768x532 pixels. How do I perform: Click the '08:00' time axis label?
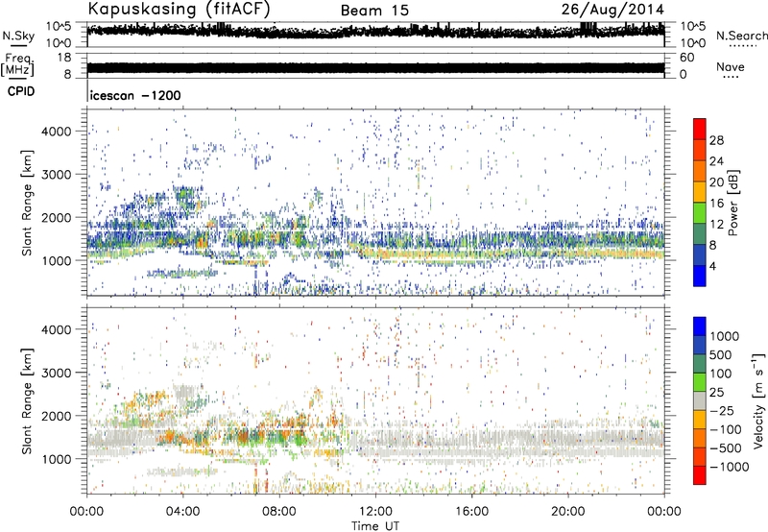pyautogui.click(x=278, y=511)
